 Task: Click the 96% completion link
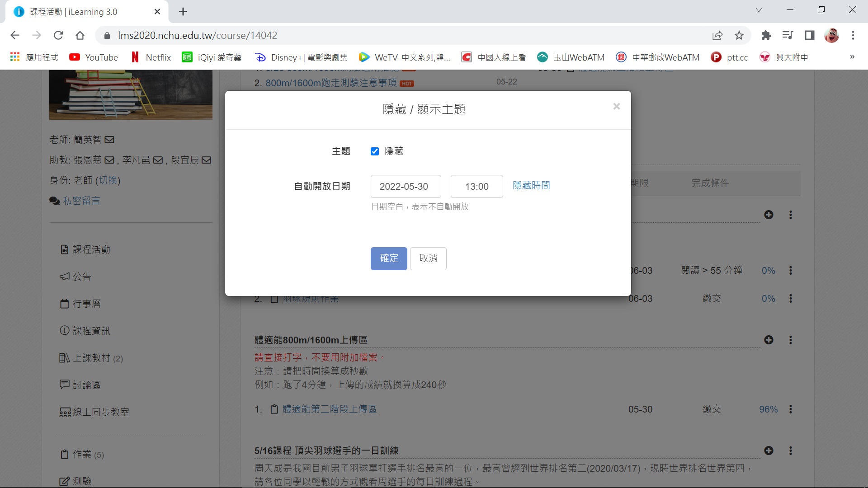(768, 409)
